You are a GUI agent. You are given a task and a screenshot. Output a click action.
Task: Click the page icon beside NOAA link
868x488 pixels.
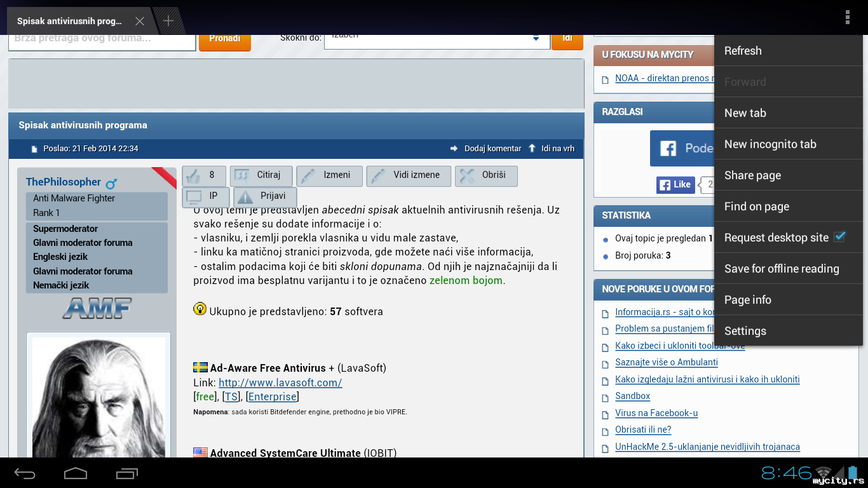click(x=605, y=79)
